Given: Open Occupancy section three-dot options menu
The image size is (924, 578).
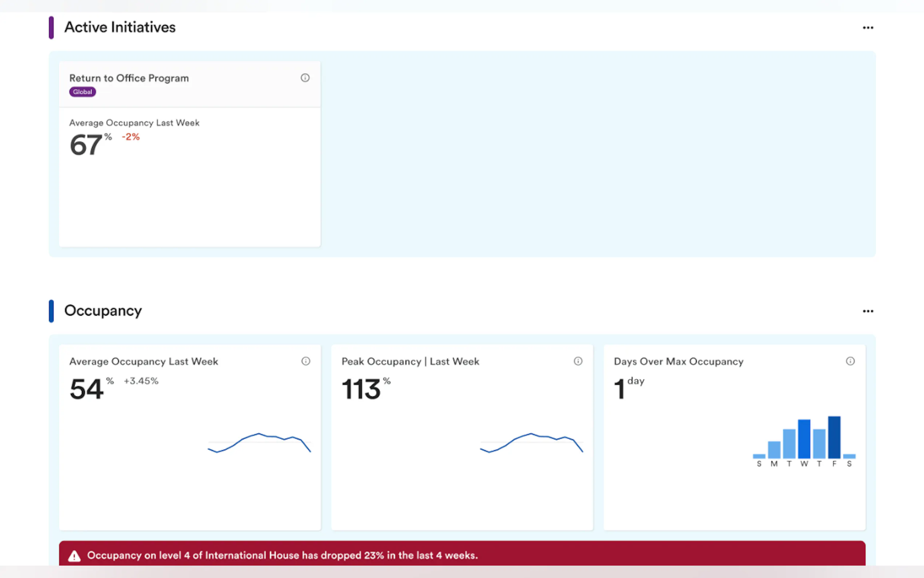Looking at the screenshot, I should click(868, 311).
